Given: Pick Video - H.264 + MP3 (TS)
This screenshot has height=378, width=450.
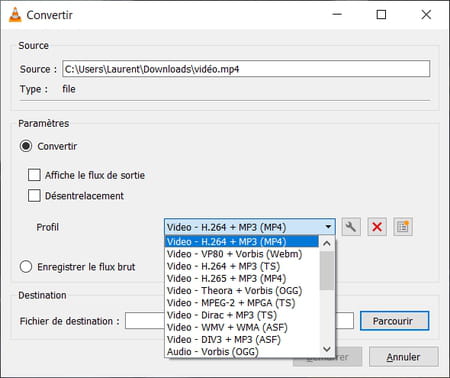Looking at the screenshot, I should point(241,266).
